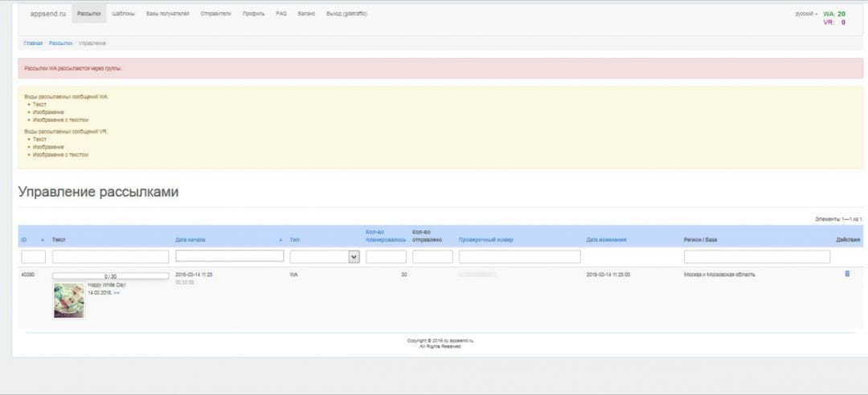Focus the Текст filter field
Image resolution: width=868 pixels, height=395 pixels.
[110, 257]
